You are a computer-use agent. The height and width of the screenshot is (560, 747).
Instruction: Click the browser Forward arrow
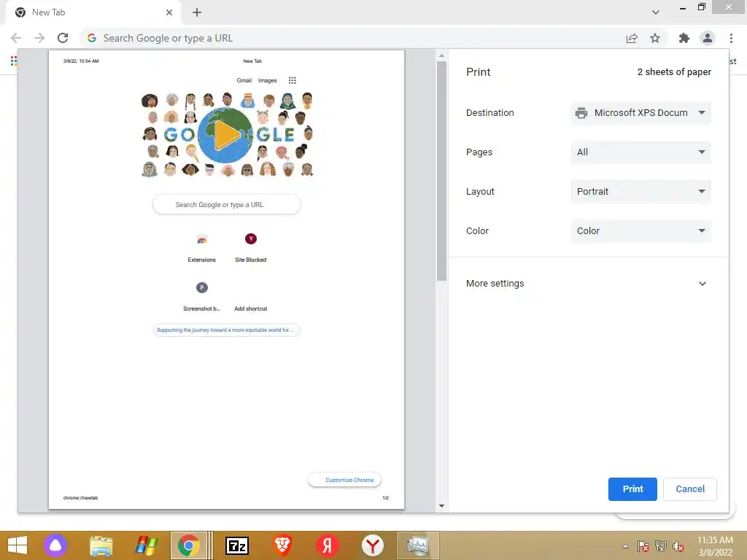click(39, 38)
